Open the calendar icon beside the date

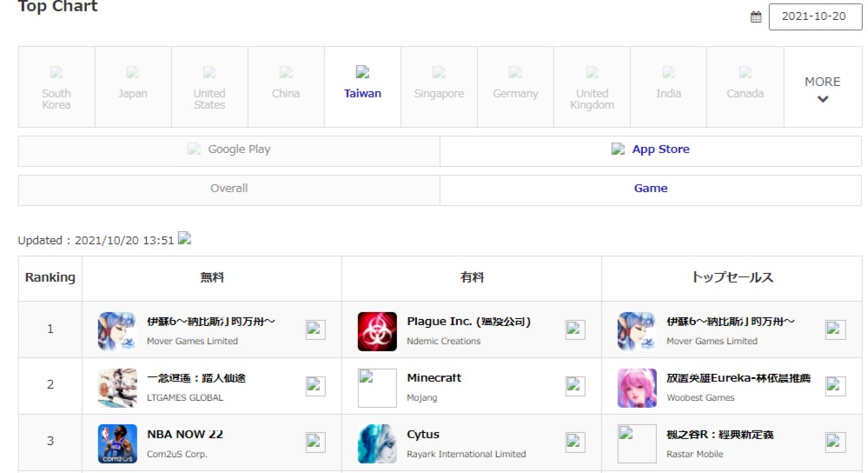click(x=756, y=17)
